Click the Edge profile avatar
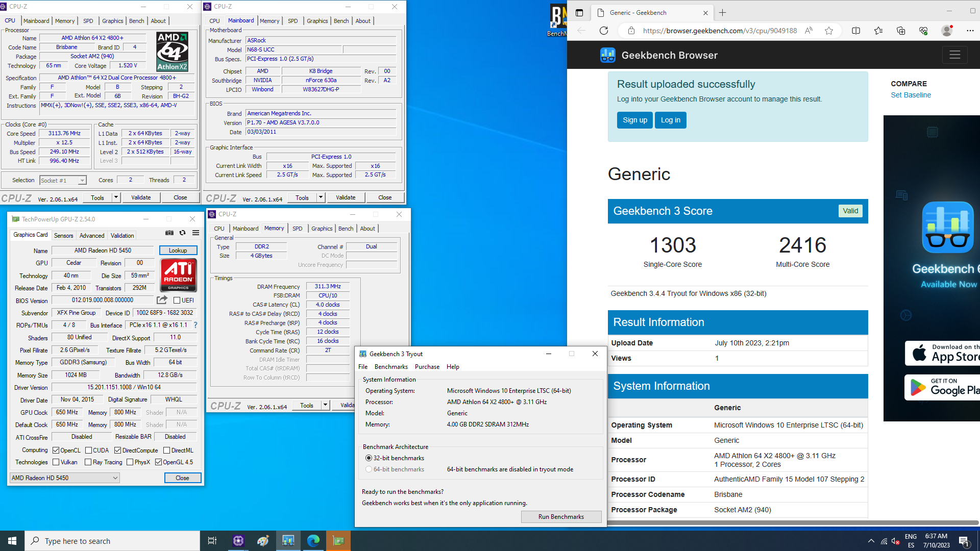Screen dimensions: 980x551 click(947, 31)
